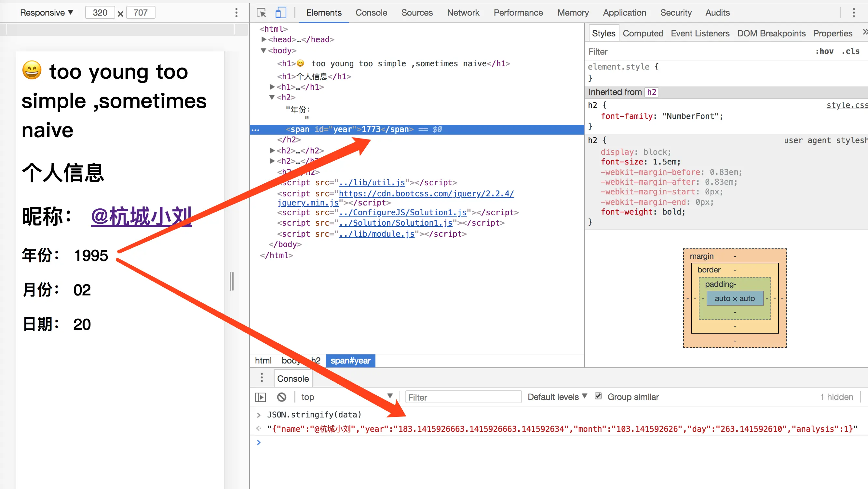Switch to the Computed styles tab
Screen dimensions: 868x489
(643, 33)
